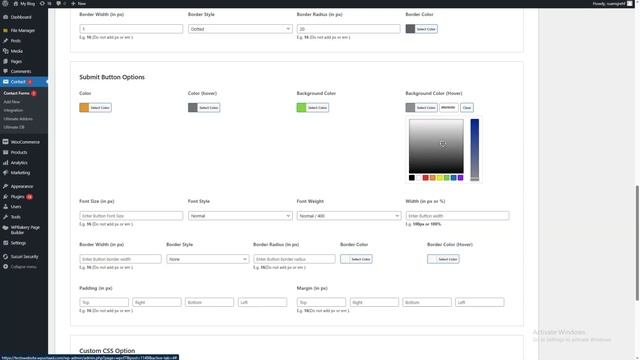
Task: Click Select Color for Background Color (Hover)
Action: 422,108
